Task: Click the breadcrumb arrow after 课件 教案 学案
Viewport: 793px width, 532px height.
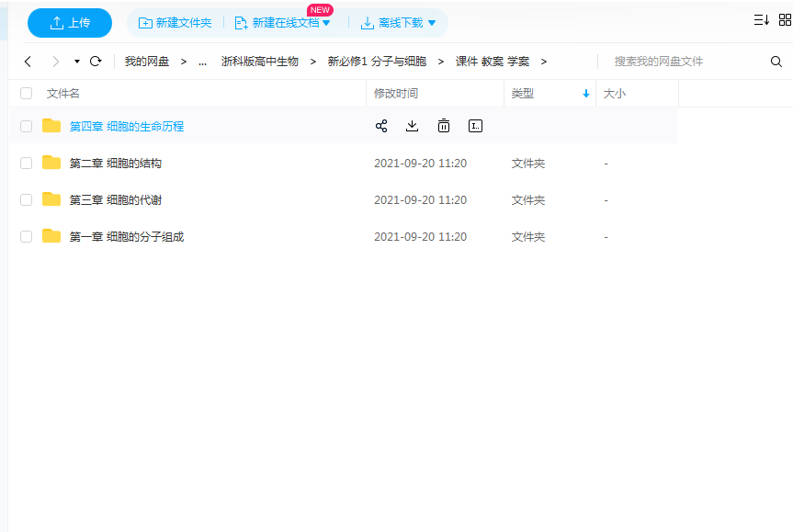Action: tap(544, 62)
